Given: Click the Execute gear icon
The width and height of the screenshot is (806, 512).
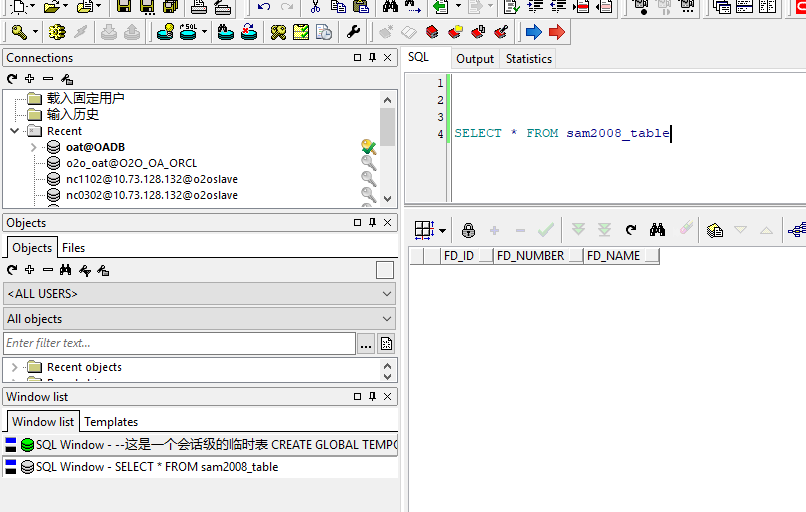Looking at the screenshot, I should pyautogui.click(x=57, y=32).
